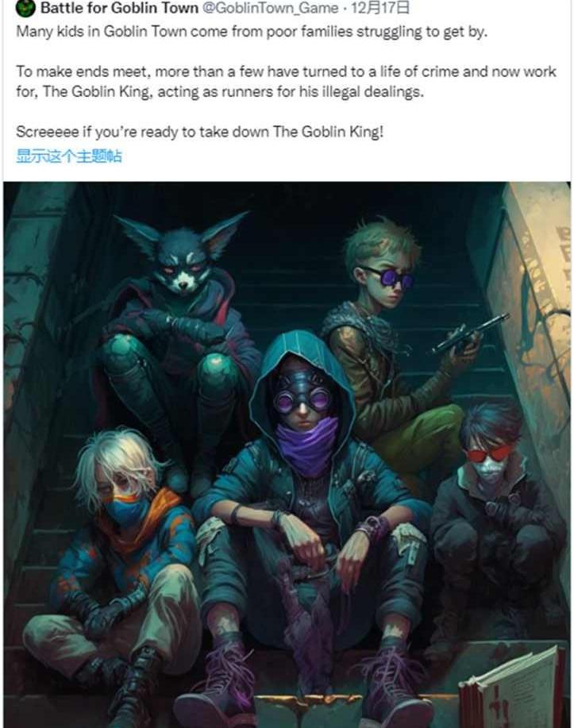Click the paragraph about kids from poor families

(252, 32)
